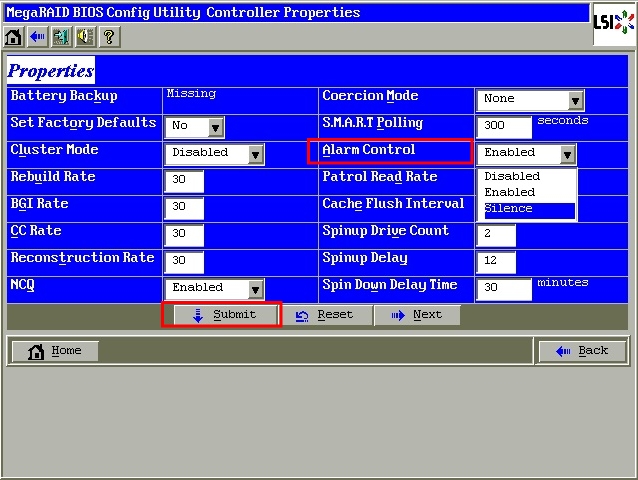The height and width of the screenshot is (480, 638).
Task: Click the Home icon in the toolbar
Action: (13, 37)
